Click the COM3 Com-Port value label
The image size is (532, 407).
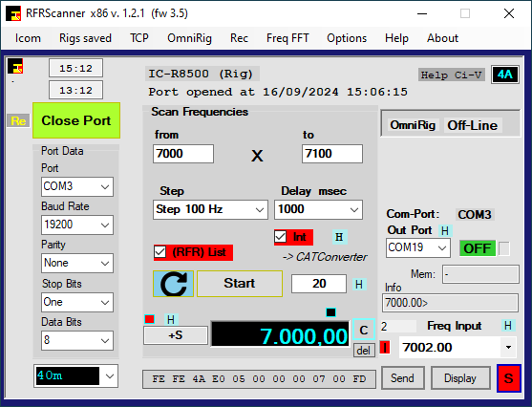475,215
